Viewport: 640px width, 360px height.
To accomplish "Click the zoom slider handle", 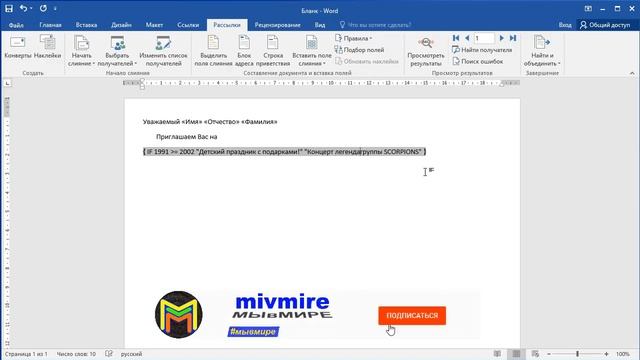I will [578, 354].
